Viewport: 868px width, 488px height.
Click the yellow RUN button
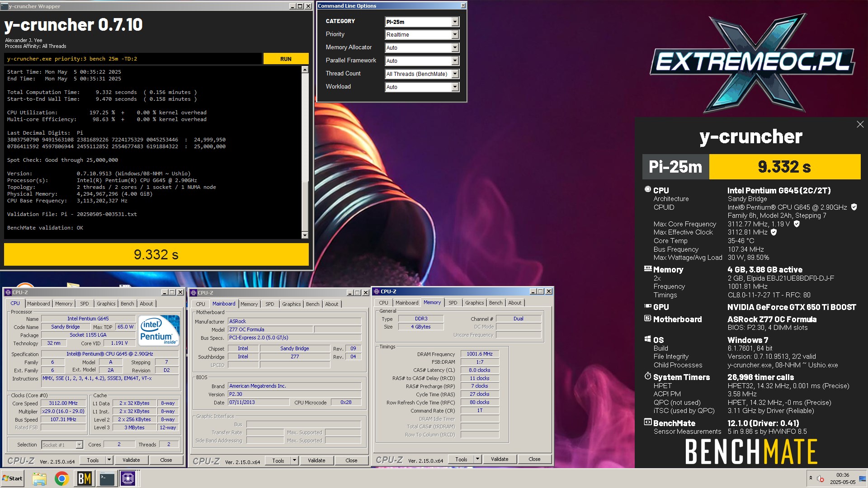point(286,59)
